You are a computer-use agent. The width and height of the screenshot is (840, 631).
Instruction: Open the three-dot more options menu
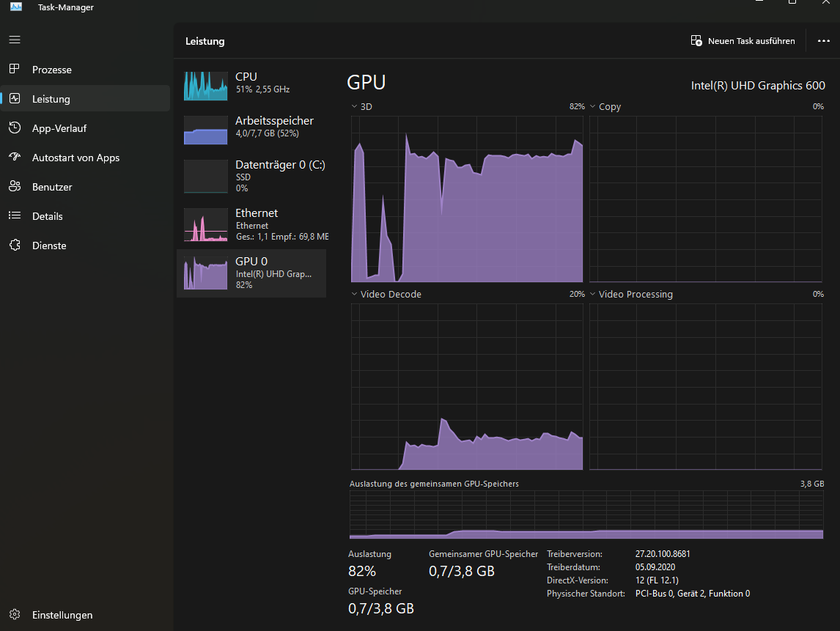point(824,41)
